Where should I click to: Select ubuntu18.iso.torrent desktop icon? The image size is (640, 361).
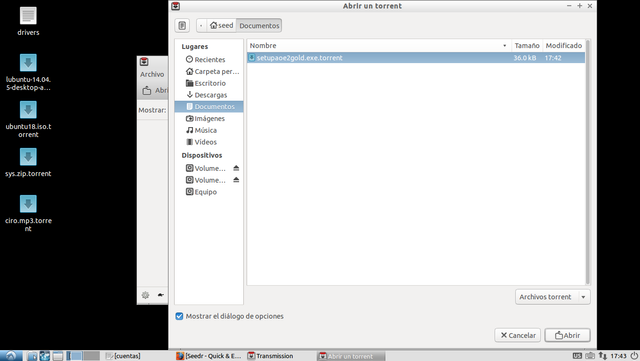click(x=28, y=119)
